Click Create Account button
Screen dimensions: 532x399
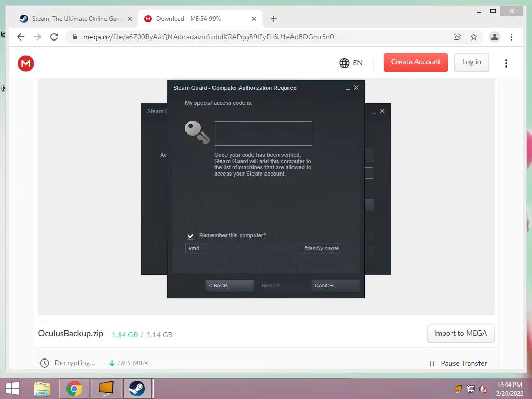pyautogui.click(x=416, y=62)
